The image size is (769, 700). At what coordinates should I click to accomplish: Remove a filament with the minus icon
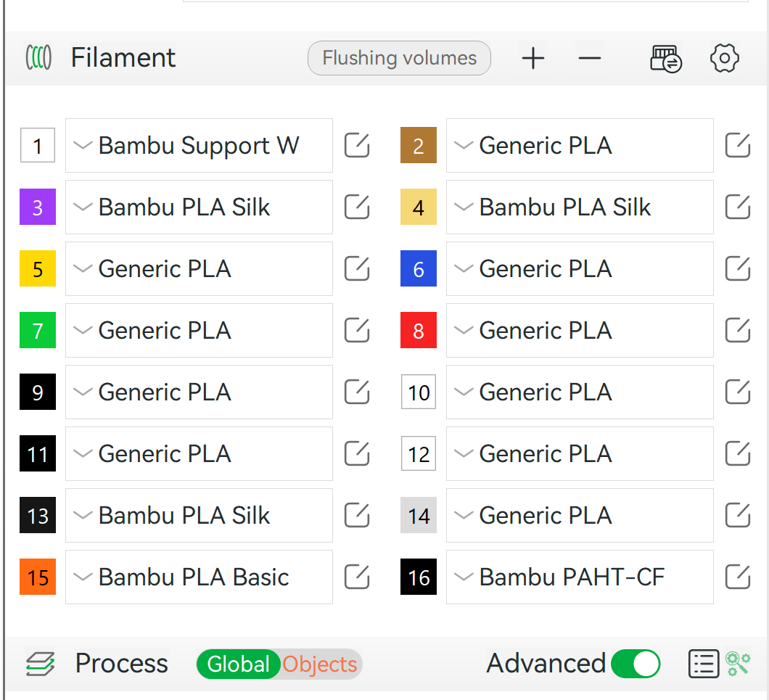point(590,58)
